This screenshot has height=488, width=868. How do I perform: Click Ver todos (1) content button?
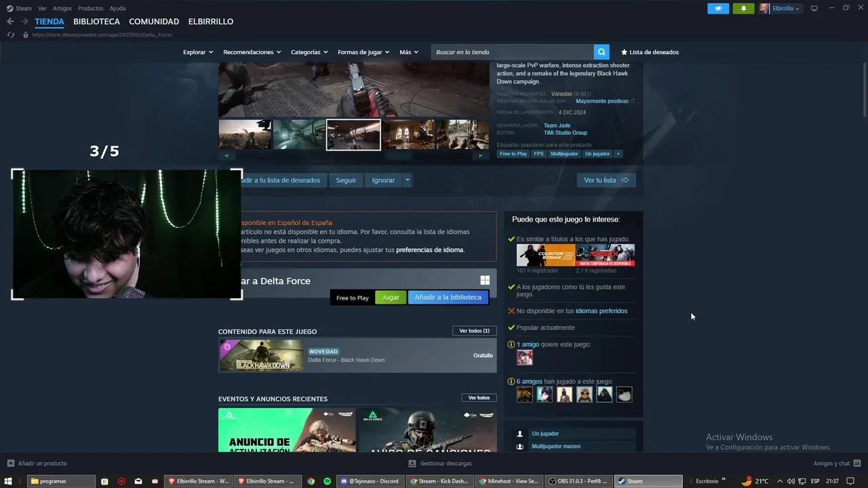point(474,331)
